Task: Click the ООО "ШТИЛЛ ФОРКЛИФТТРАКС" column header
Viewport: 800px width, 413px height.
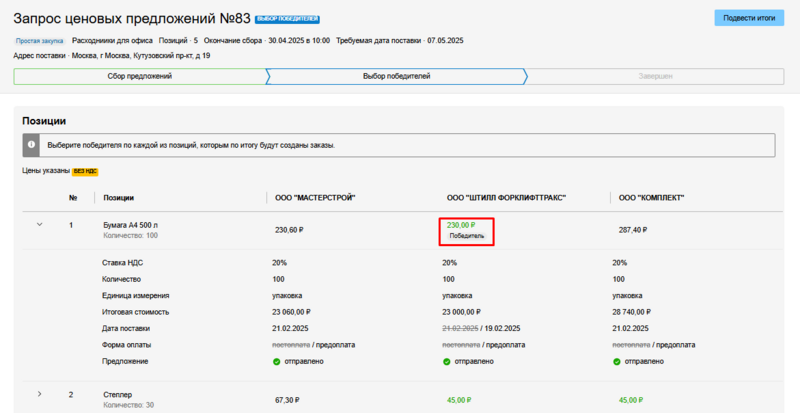Action: [505, 198]
